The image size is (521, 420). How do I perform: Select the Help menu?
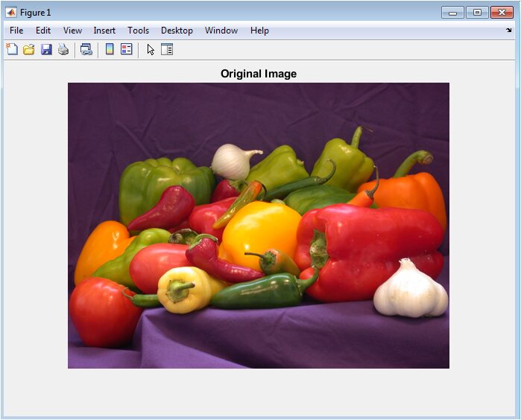(x=259, y=31)
